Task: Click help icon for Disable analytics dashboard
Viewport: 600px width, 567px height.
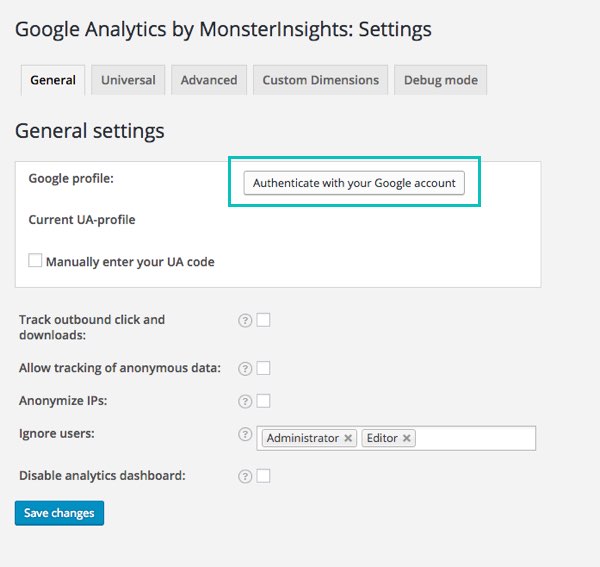Action: coord(244,476)
